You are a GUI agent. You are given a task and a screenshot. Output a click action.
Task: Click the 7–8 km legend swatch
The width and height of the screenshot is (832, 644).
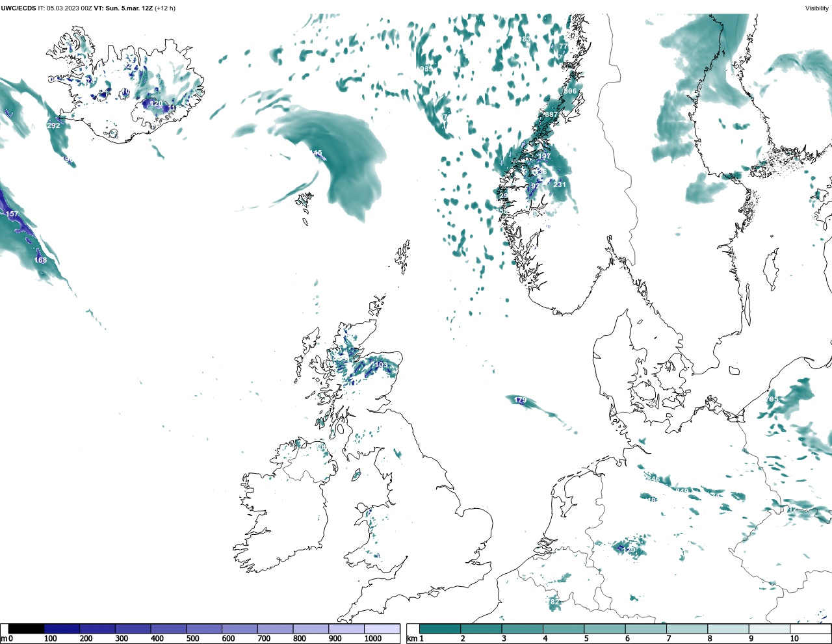click(687, 629)
